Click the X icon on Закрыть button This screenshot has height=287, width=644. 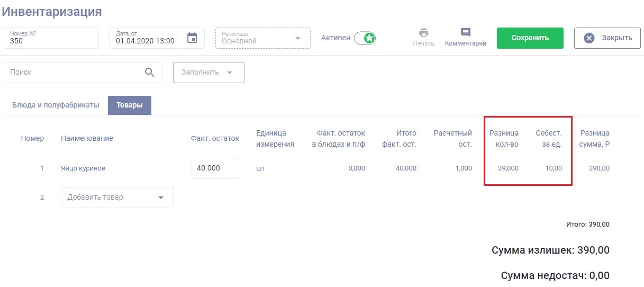point(589,38)
